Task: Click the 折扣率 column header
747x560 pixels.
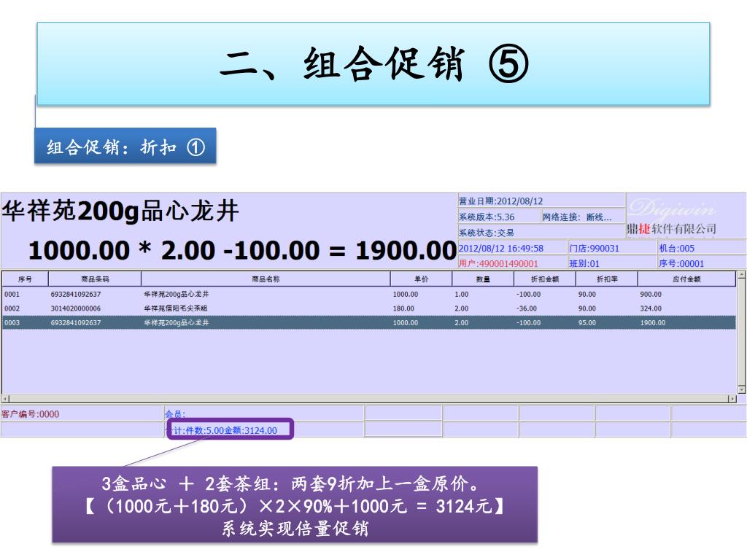Action: click(x=607, y=279)
